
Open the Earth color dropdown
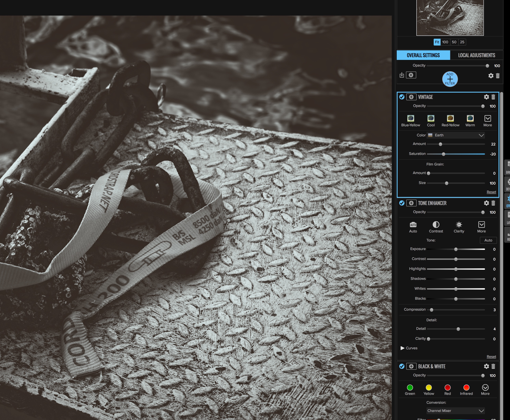[456, 135]
